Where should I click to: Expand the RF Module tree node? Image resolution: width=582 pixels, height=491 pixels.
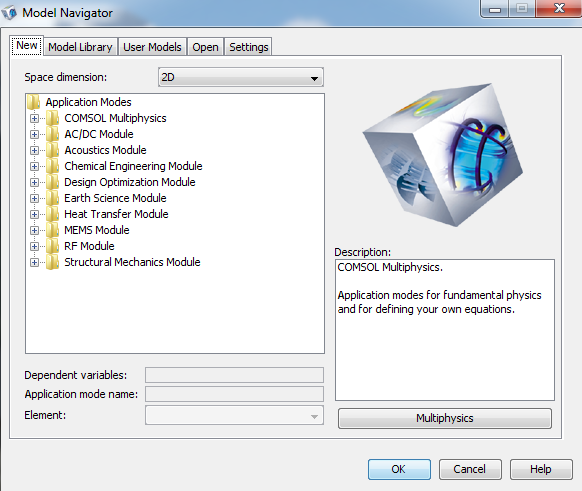coord(34,246)
